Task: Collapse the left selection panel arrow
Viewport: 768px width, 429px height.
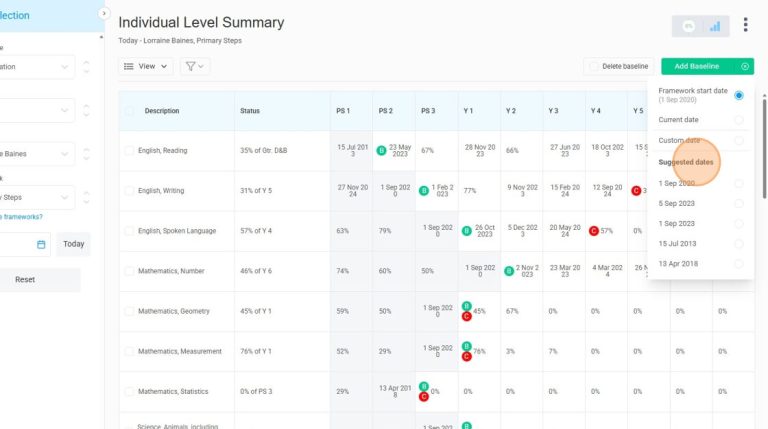Action: (x=104, y=14)
